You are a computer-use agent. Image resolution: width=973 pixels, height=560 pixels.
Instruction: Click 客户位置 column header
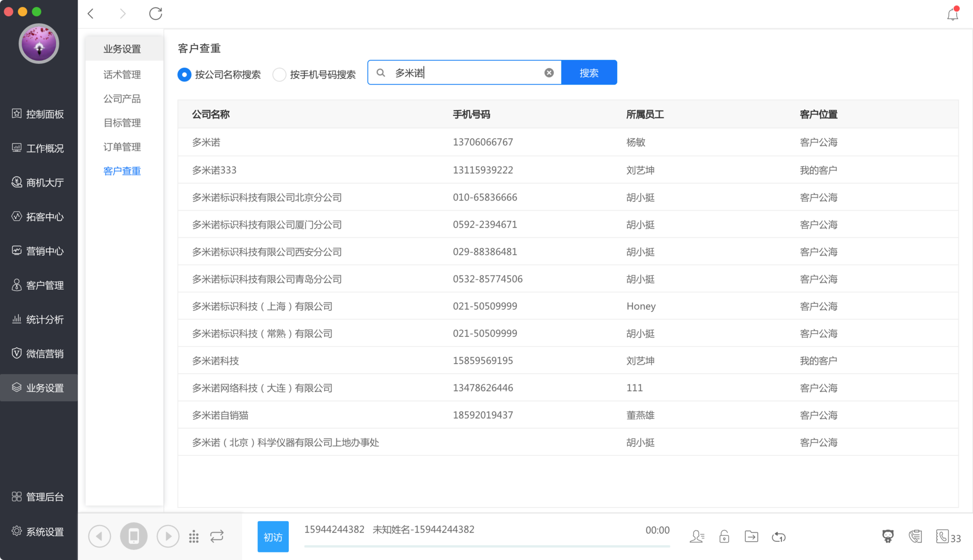[819, 114]
